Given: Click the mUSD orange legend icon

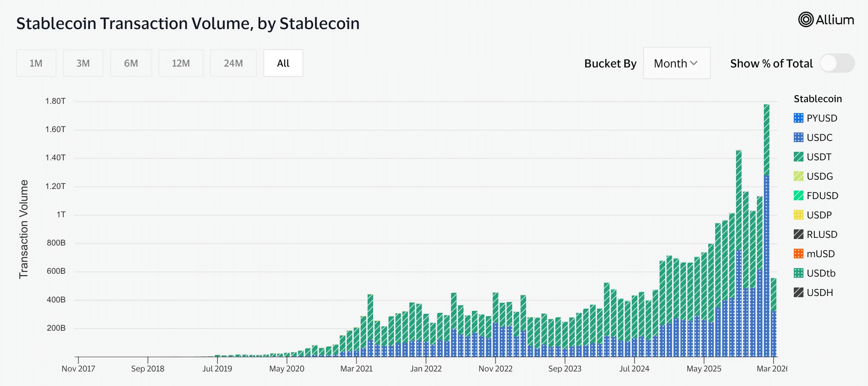Looking at the screenshot, I should click(x=798, y=254).
